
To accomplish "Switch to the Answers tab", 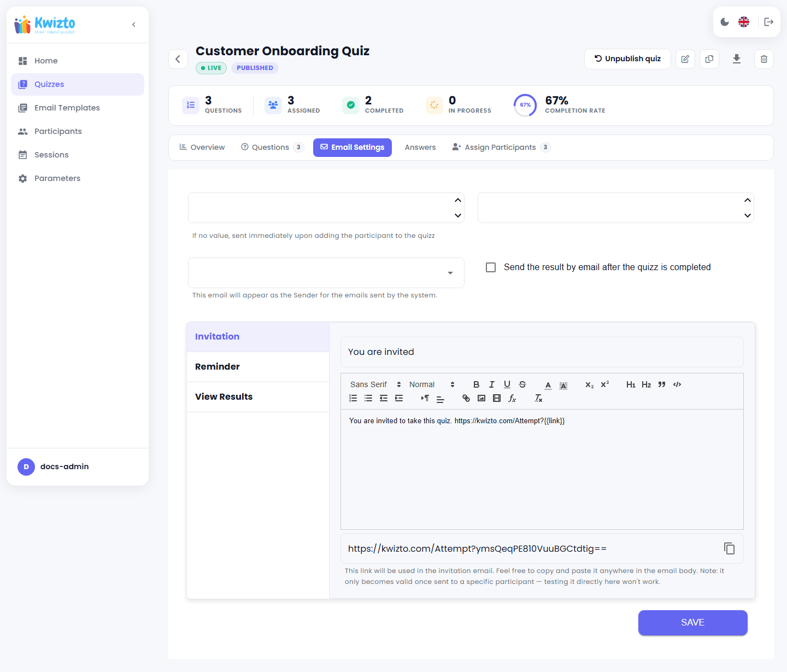I will click(x=420, y=148).
